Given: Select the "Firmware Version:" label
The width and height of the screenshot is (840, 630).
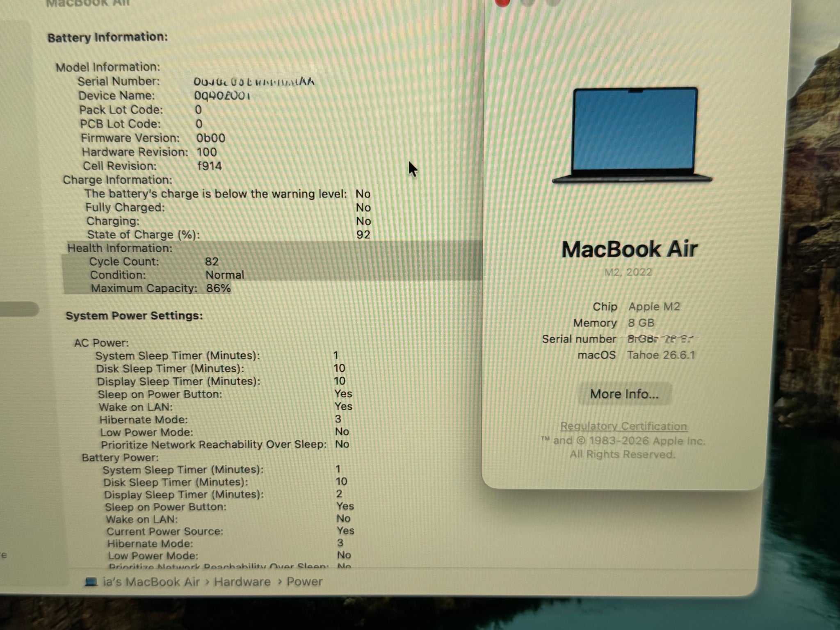Looking at the screenshot, I should (x=130, y=138).
